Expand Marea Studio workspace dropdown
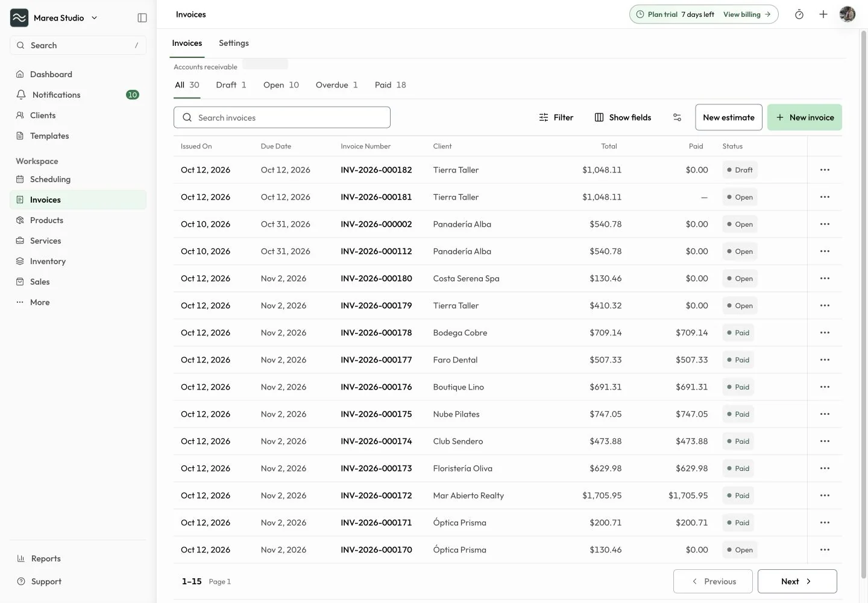Image resolution: width=868 pixels, height=603 pixels. 54,18
